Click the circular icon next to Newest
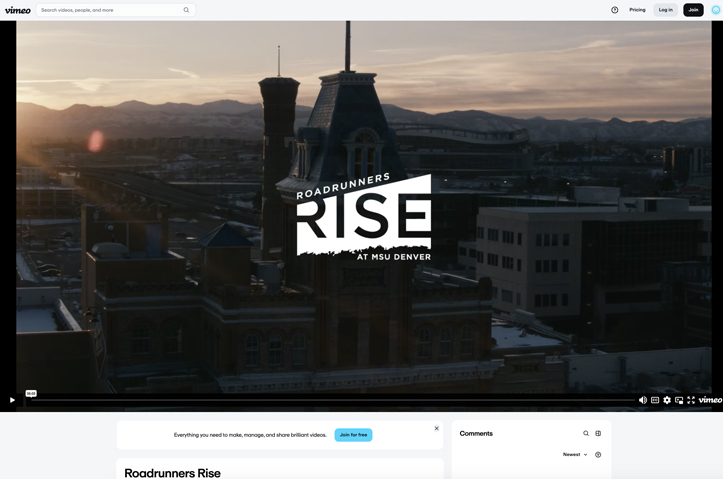Viewport: 723px width, 479px height. (x=598, y=455)
